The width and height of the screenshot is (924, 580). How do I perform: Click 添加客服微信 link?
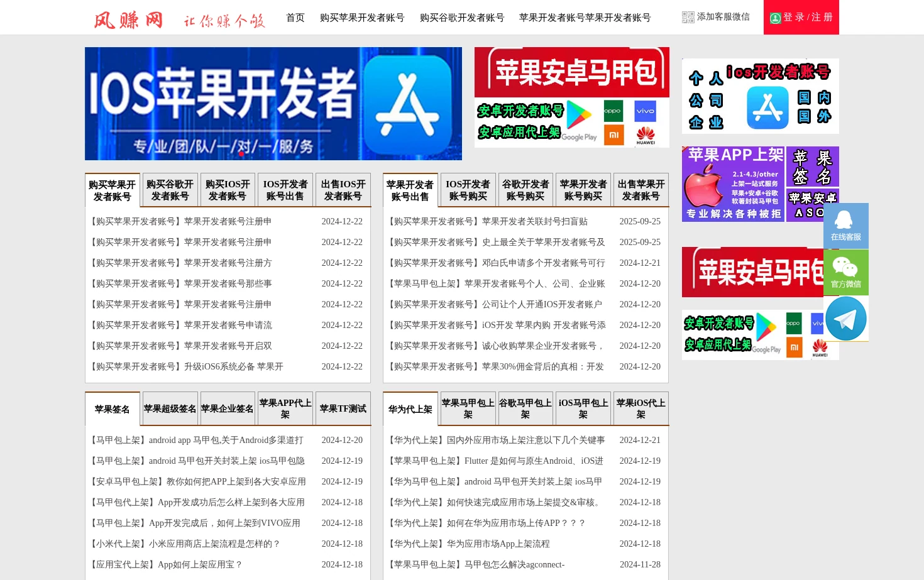[x=723, y=17]
